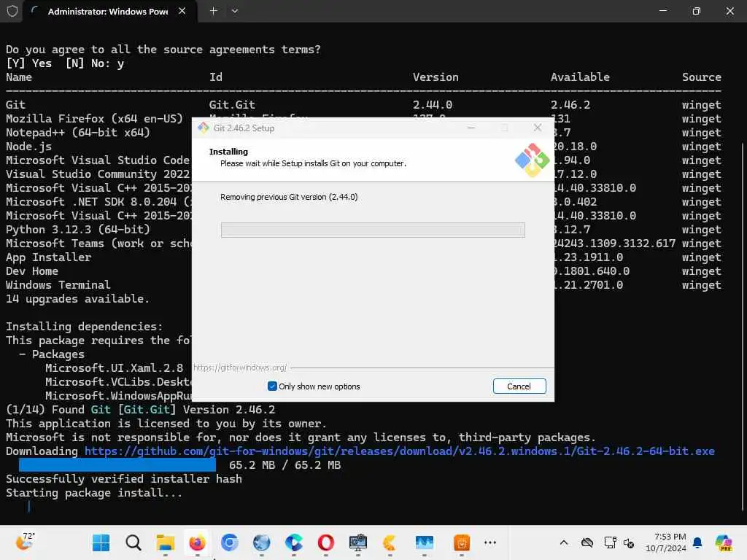Image resolution: width=747 pixels, height=560 pixels.
Task: Click 'Dev Home' package name
Action: [x=32, y=271]
